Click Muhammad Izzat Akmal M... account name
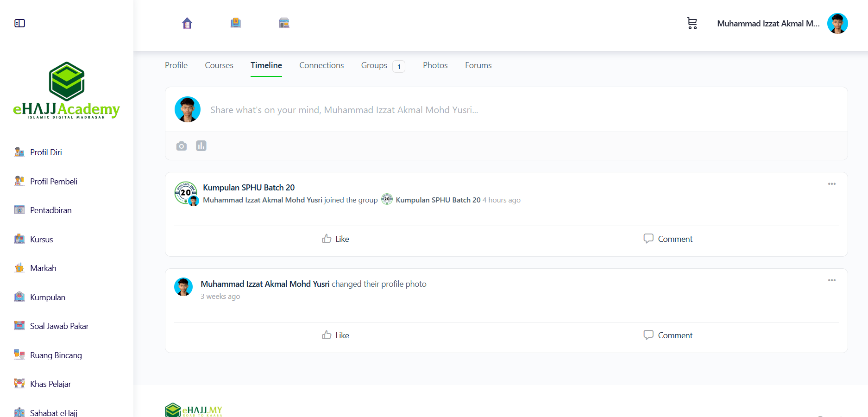Screen dimensions: 868x417 tap(768, 24)
